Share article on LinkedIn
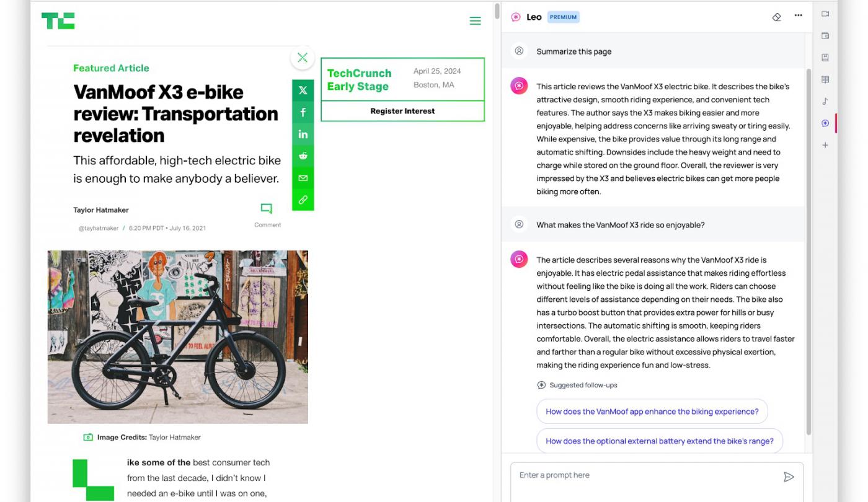 click(x=303, y=134)
